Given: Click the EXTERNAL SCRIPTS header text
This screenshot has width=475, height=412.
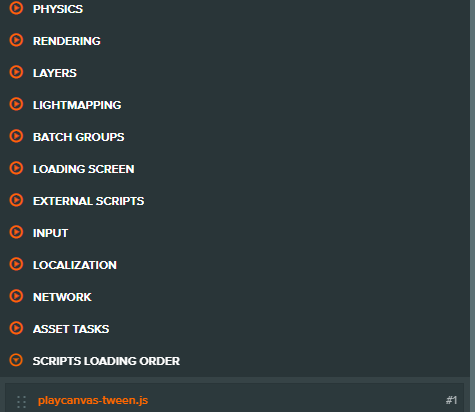Looking at the screenshot, I should click(x=89, y=201).
